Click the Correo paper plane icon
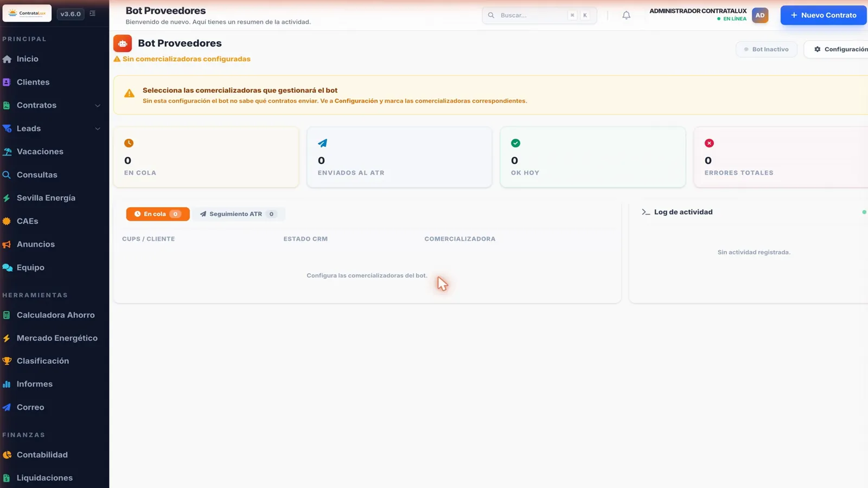868x488 pixels. pyautogui.click(x=7, y=407)
